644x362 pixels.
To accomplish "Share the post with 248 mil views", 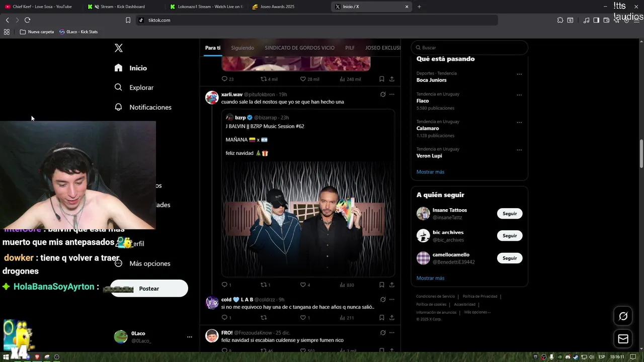I will pyautogui.click(x=392, y=79).
